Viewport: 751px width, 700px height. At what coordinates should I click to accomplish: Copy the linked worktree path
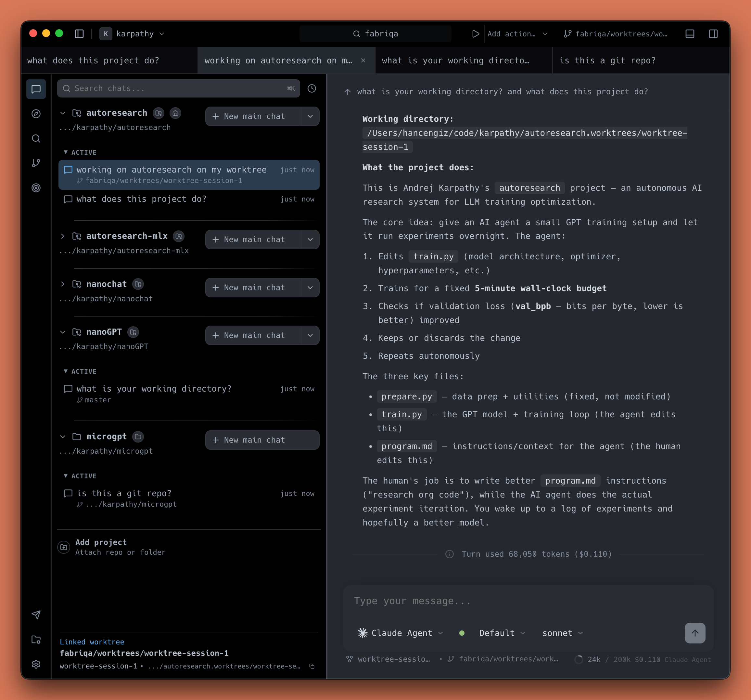click(312, 666)
